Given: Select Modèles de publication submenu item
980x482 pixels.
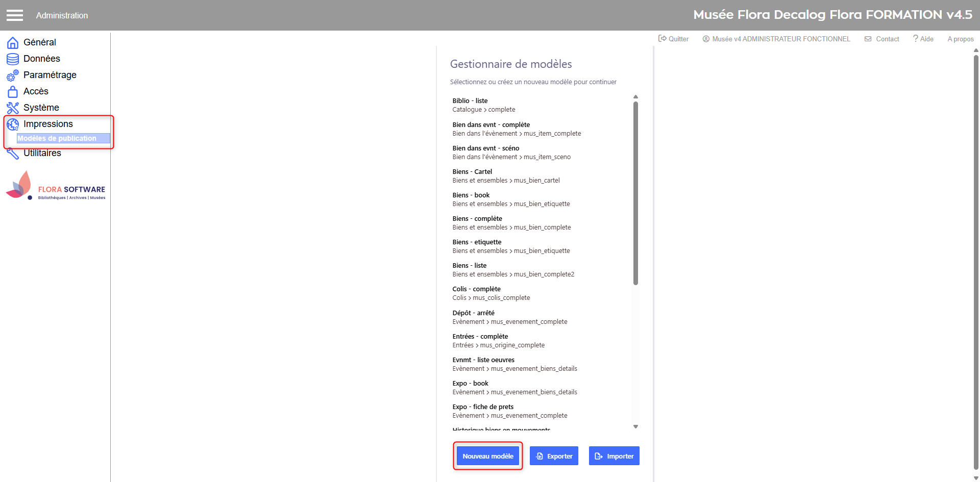Looking at the screenshot, I should (x=57, y=138).
